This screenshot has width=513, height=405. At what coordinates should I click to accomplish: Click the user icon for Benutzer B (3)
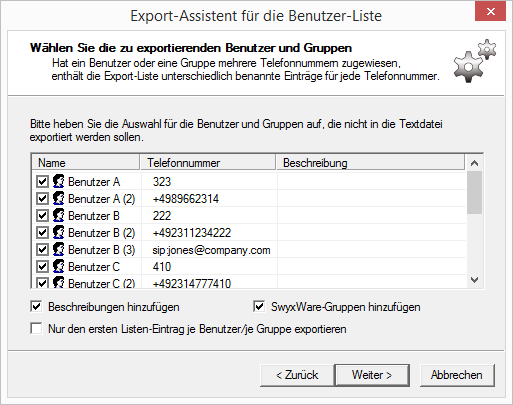[59, 249]
